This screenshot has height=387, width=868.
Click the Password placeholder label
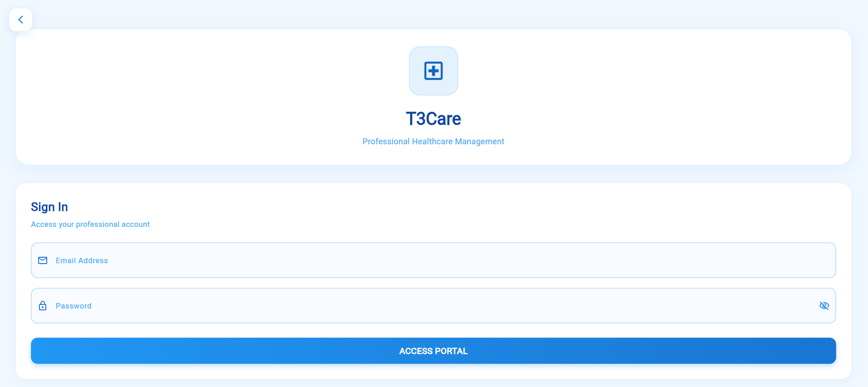pyautogui.click(x=74, y=306)
